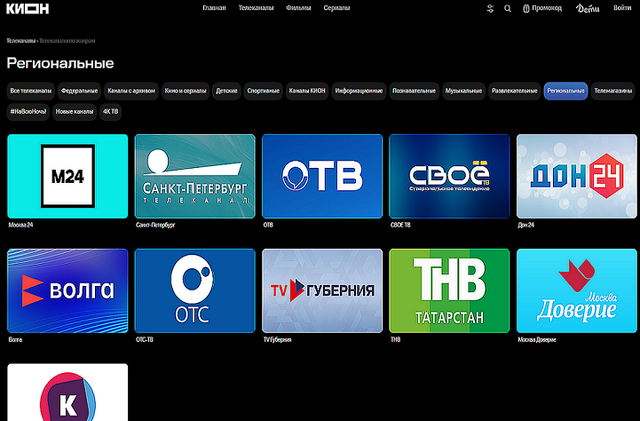Screen dimensions: 640x421
Task: Switch to the Дети kids mode
Action: pyautogui.click(x=587, y=8)
